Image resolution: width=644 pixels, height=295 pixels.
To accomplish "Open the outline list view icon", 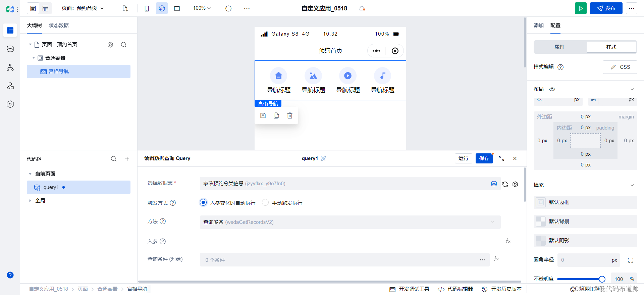I will 33,8.
